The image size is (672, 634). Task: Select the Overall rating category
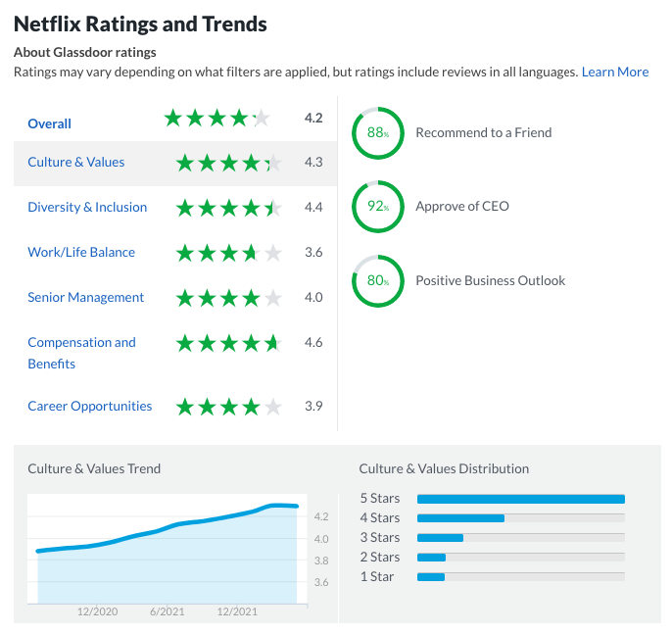(49, 123)
